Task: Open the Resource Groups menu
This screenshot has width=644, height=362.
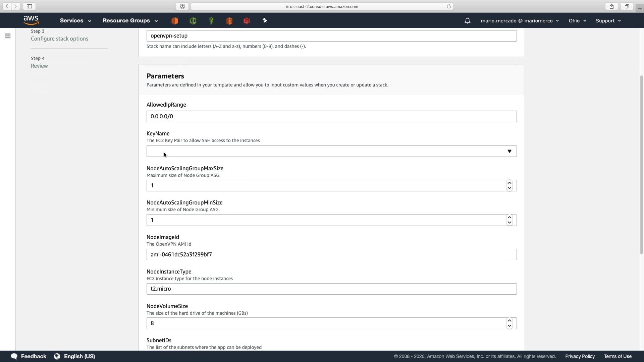Action: [130, 21]
